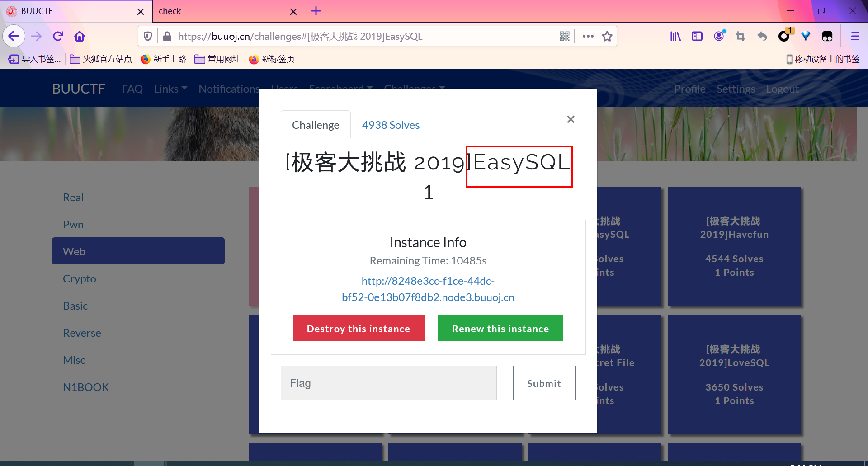Reload the current page

[58, 36]
